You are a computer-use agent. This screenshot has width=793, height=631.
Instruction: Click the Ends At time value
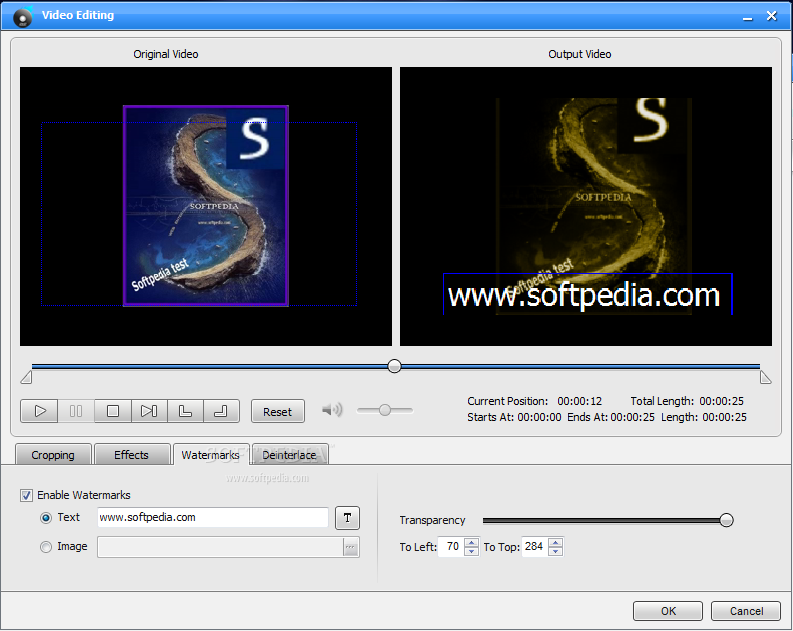pyautogui.click(x=632, y=418)
